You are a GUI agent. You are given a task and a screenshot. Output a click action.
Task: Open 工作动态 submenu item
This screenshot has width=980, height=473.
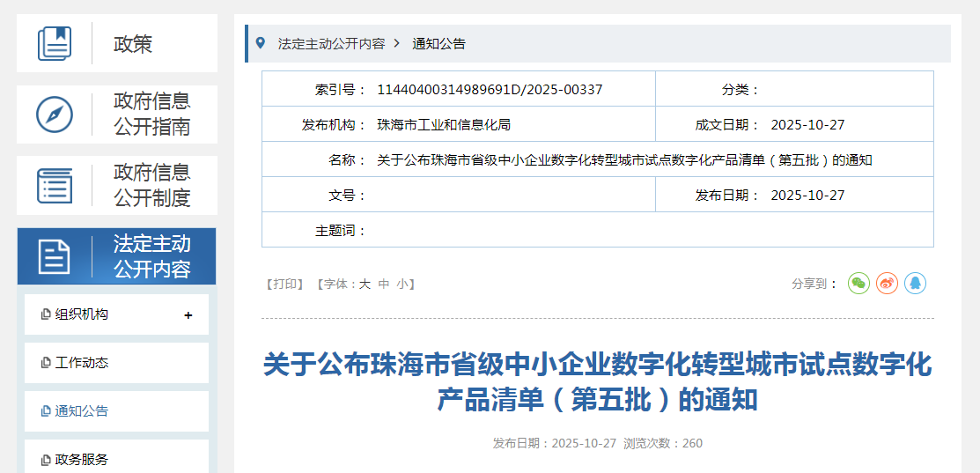point(82,363)
